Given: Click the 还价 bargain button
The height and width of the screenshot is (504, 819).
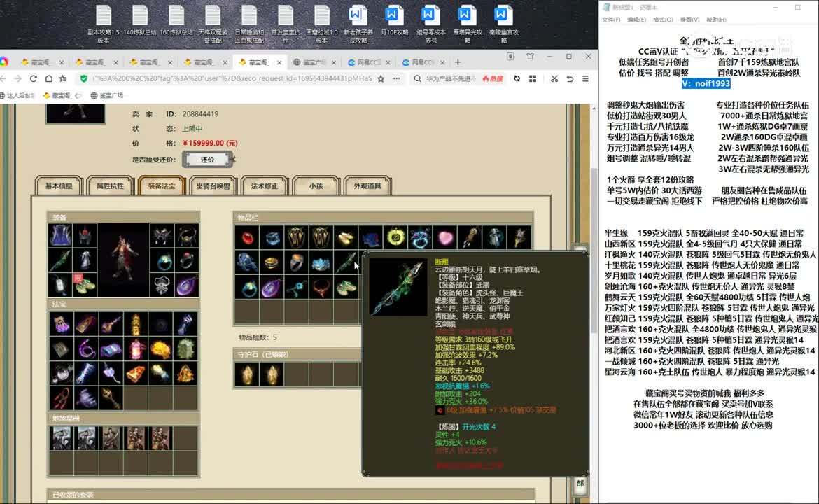Looking at the screenshot, I should click(x=207, y=160).
